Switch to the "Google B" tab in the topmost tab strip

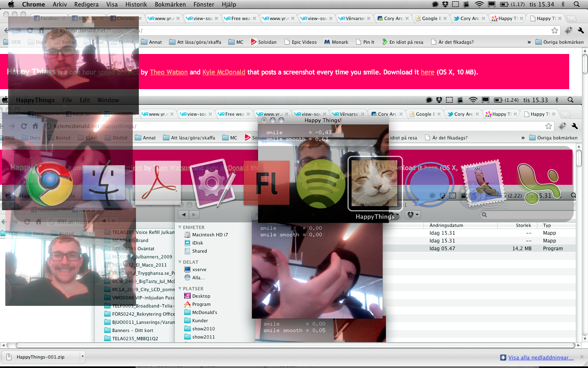pos(430,18)
